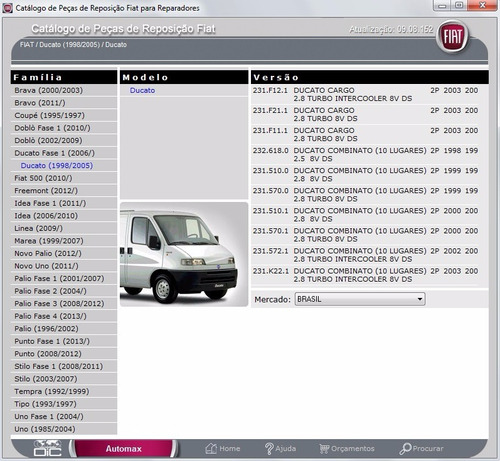This screenshot has height=461, width=500.
Task: Choose version 231.F11.1 Ducato Cargo
Action: click(x=365, y=134)
